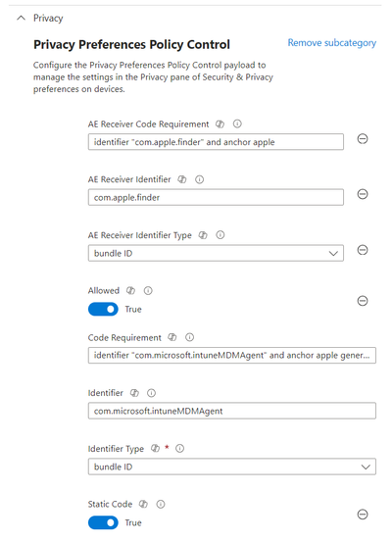Remove the AE Receiver Identifier setting
This screenshot has width=392, height=541.
click(x=363, y=194)
